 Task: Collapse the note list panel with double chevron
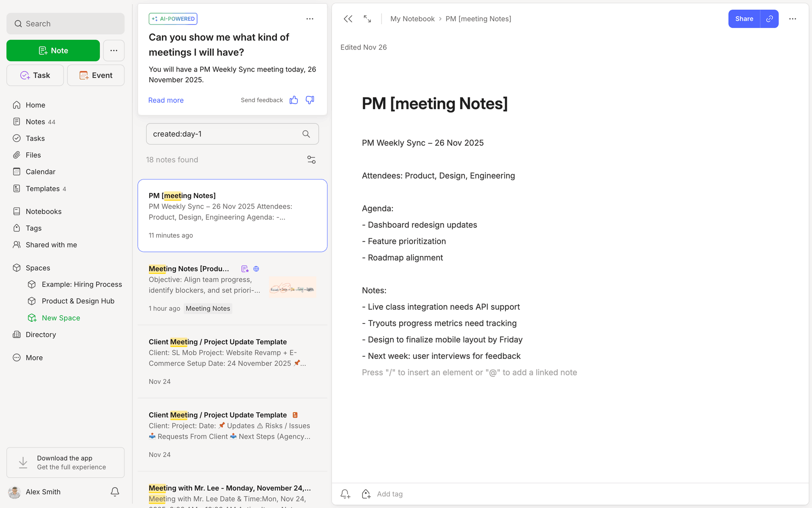tap(348, 19)
